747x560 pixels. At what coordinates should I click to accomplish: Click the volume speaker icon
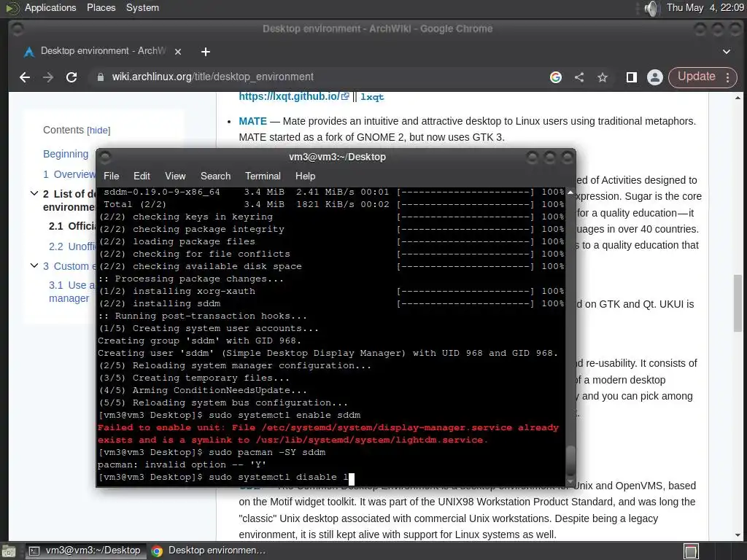click(x=651, y=8)
